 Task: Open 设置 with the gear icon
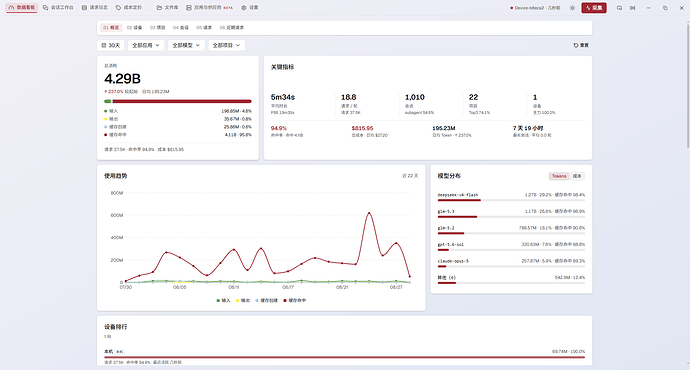[x=250, y=7]
